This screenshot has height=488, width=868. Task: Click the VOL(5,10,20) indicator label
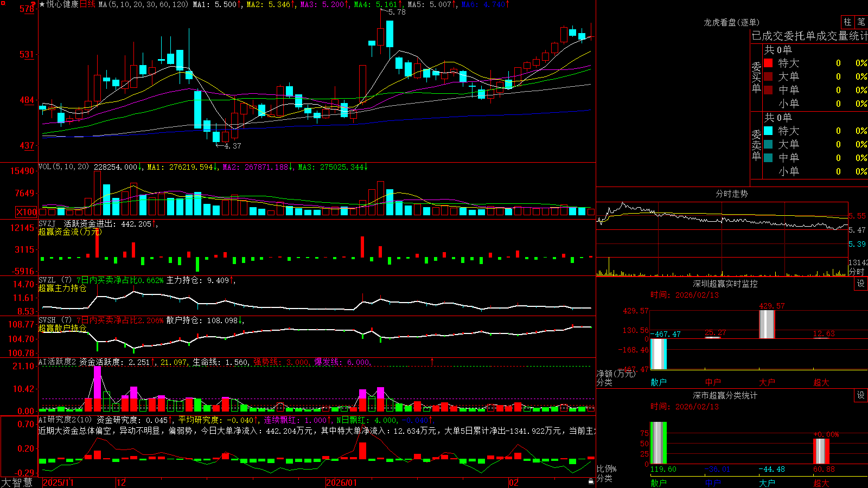pyautogui.click(x=63, y=167)
